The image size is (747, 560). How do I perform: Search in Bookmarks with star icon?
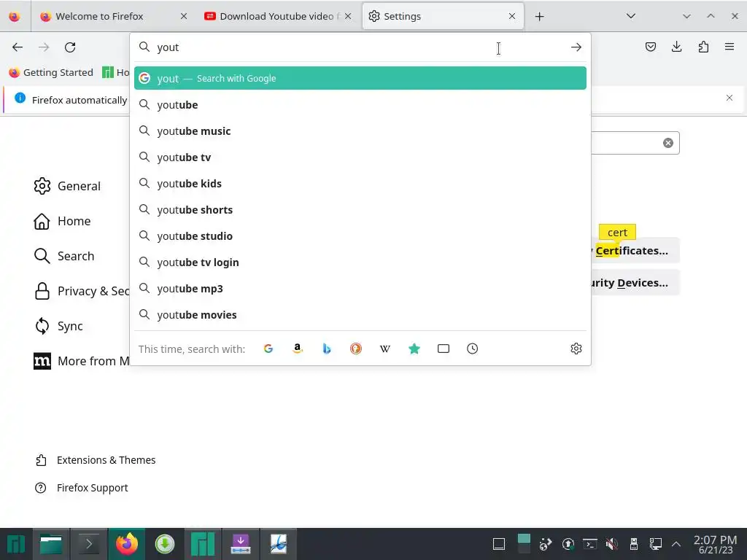coord(414,349)
